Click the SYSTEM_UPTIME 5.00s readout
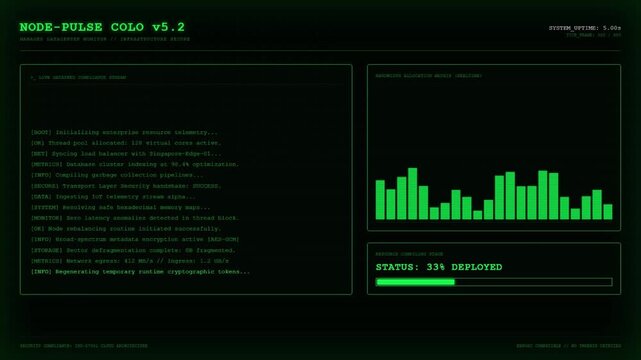641x360 pixels. [585, 28]
